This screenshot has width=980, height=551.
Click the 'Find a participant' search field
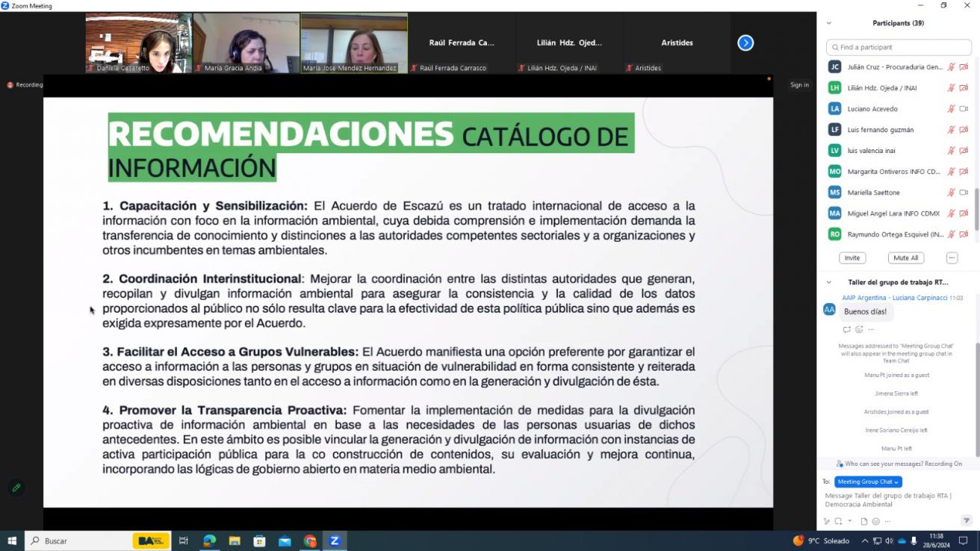coord(897,46)
